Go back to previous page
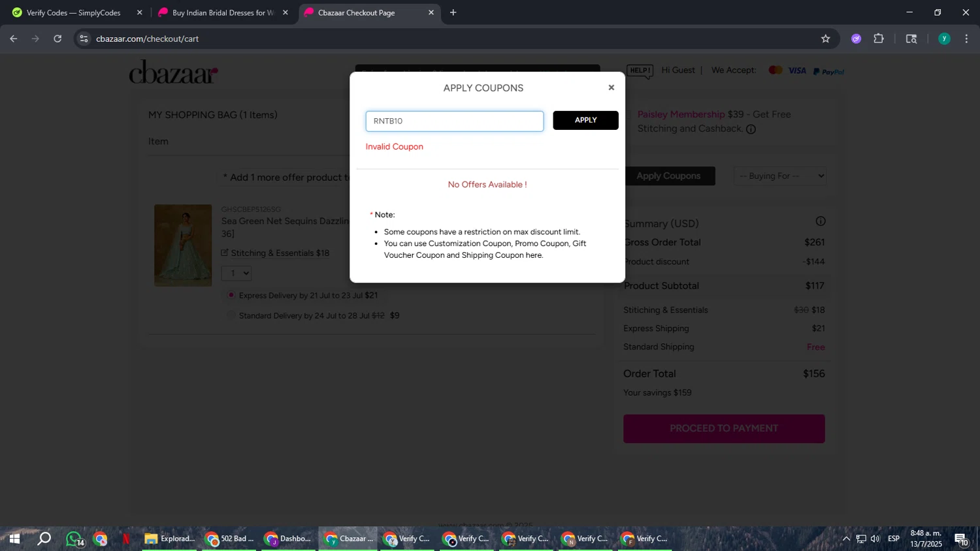 click(x=14, y=39)
